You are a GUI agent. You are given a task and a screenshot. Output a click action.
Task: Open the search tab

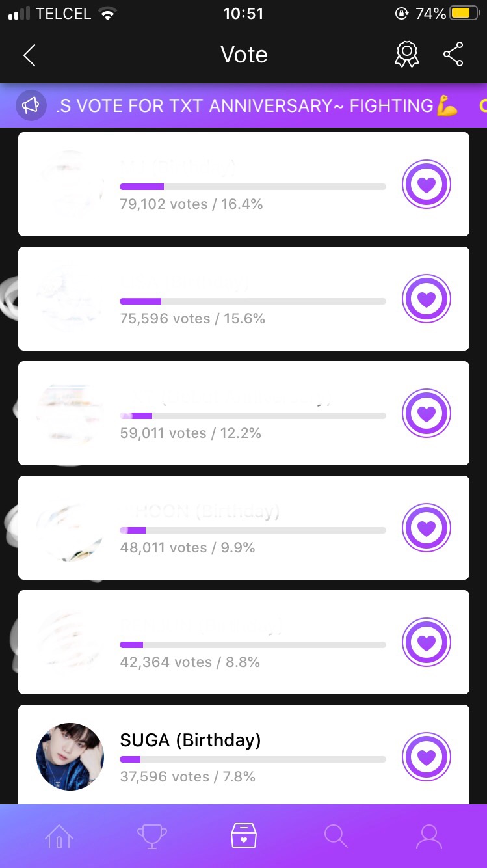click(x=336, y=836)
